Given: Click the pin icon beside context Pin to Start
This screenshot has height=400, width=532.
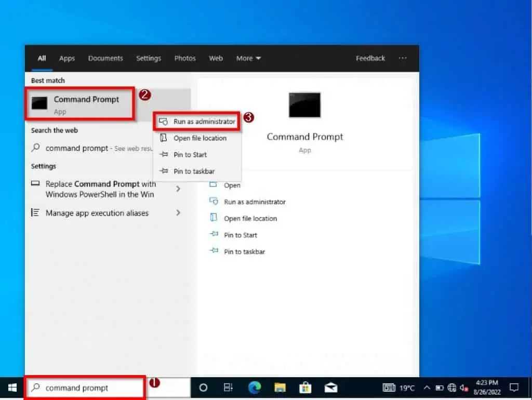Looking at the screenshot, I should tap(164, 154).
